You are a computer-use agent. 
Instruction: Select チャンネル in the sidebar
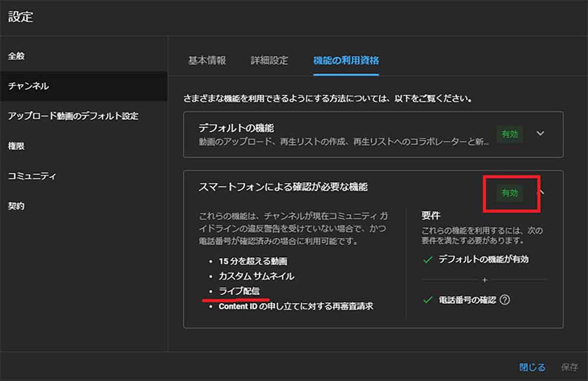coord(84,86)
